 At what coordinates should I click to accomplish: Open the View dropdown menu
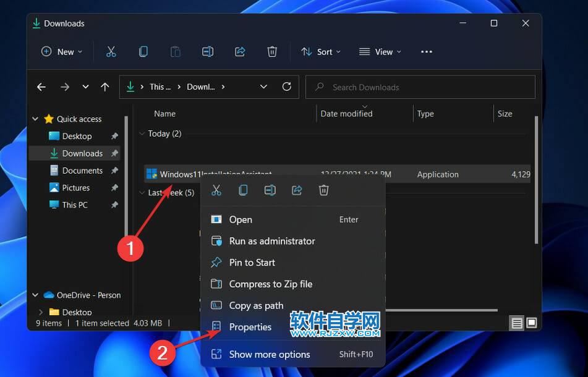[x=380, y=52]
